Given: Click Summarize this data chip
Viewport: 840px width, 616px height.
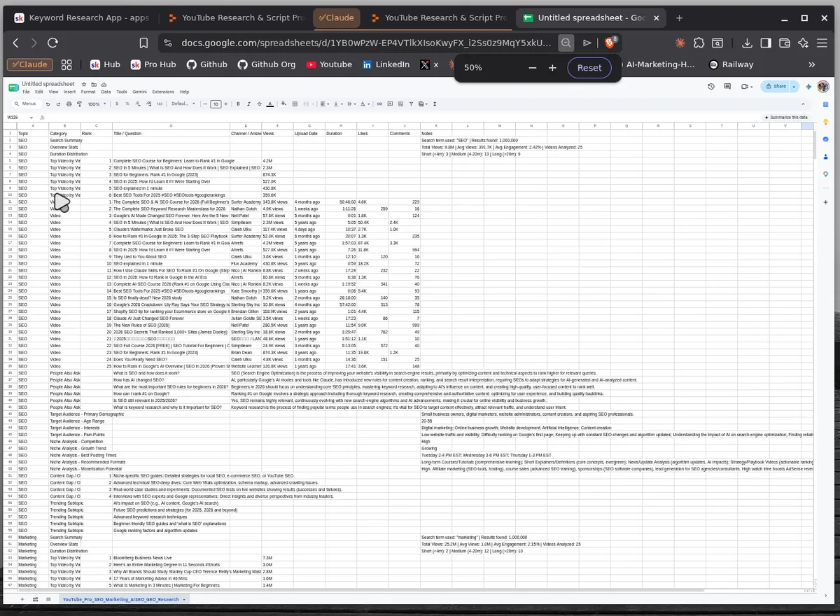Looking at the screenshot, I should click(x=787, y=118).
